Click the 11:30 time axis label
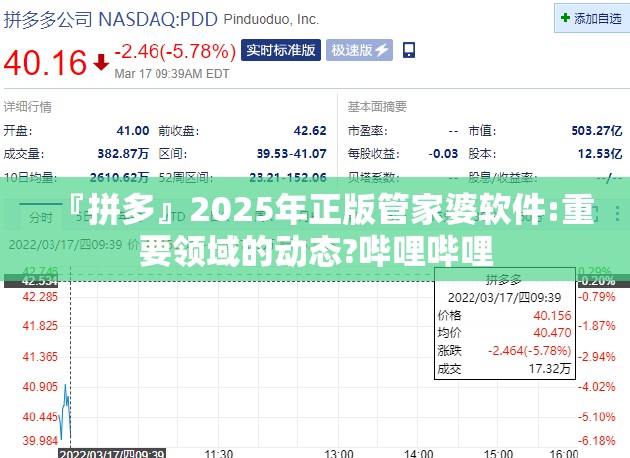Viewport: 630px width, 458px height. coord(219,454)
